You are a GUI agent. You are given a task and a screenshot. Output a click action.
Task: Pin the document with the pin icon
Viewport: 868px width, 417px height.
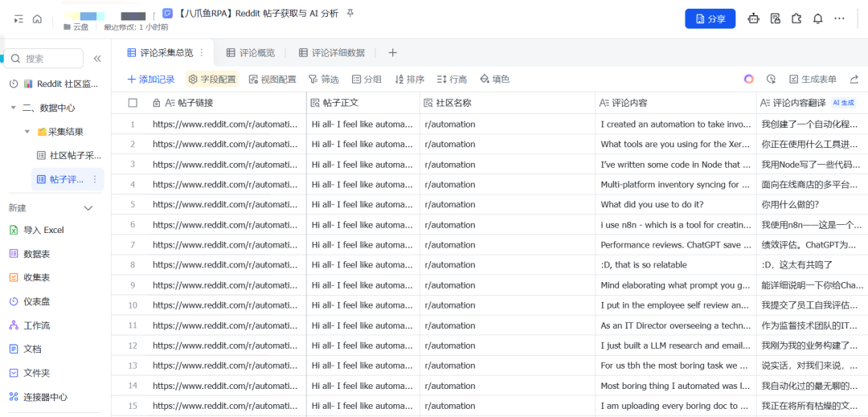[350, 14]
